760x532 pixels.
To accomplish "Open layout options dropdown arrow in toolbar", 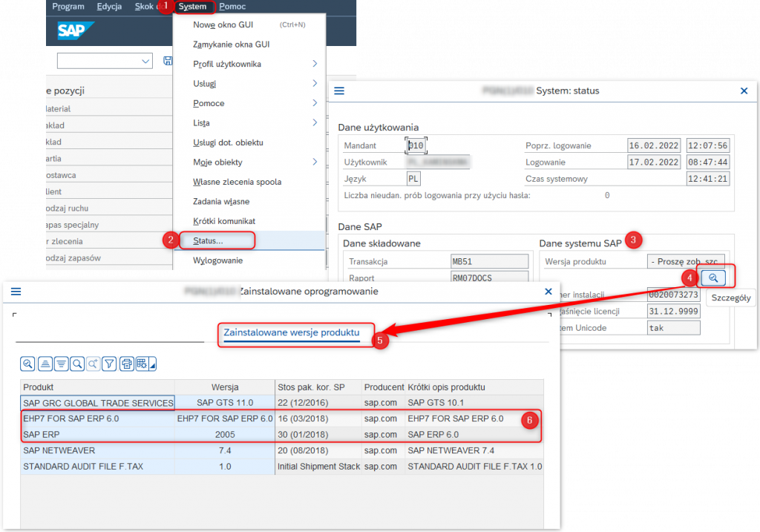I will click(153, 364).
